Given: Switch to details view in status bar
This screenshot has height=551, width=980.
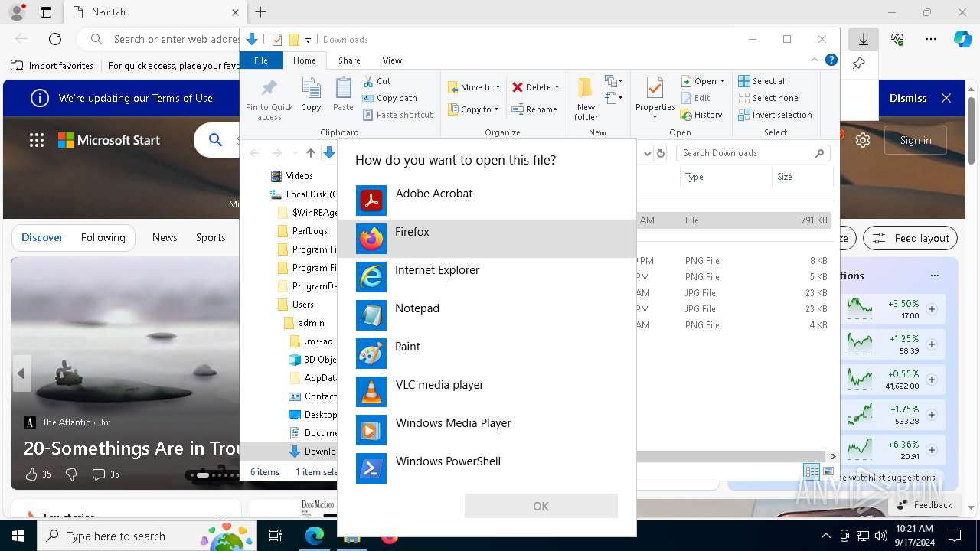Looking at the screenshot, I should point(812,471).
